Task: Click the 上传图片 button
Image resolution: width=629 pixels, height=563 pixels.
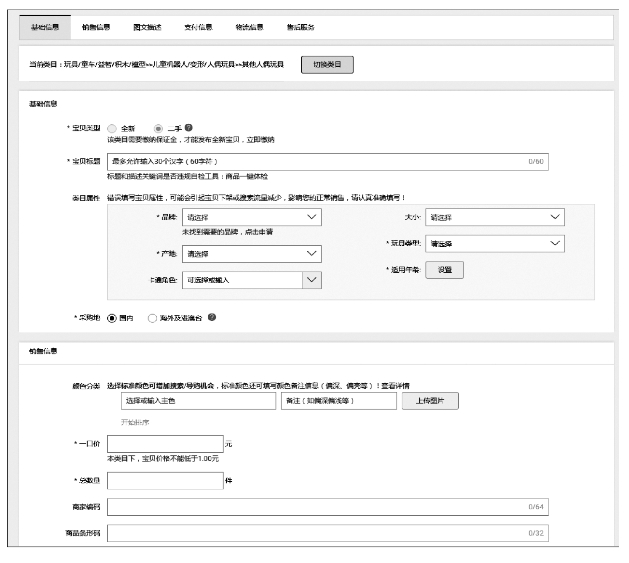Action: click(x=430, y=401)
